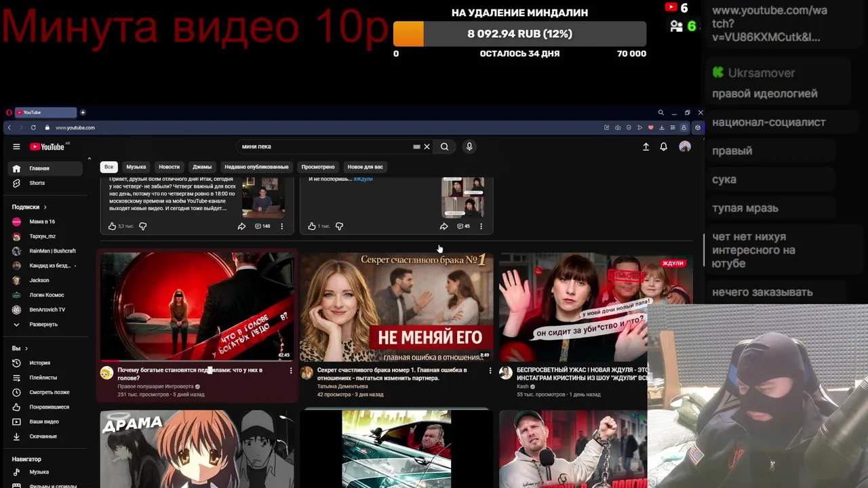The height and width of the screenshot is (488, 868).
Task: Go to Главная in sidebar
Action: (x=46, y=168)
